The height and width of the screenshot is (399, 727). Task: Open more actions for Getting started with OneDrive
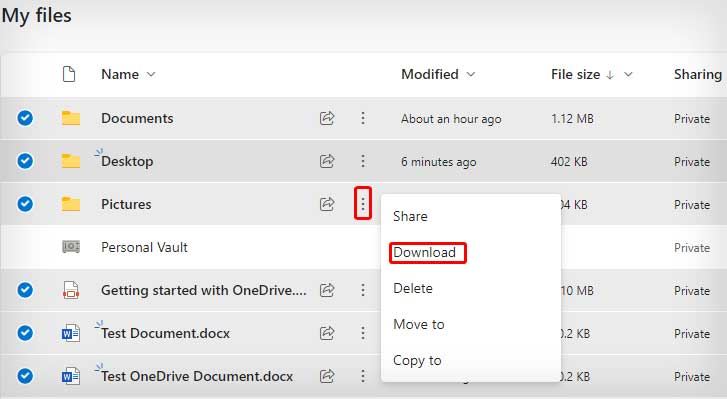pyautogui.click(x=363, y=290)
